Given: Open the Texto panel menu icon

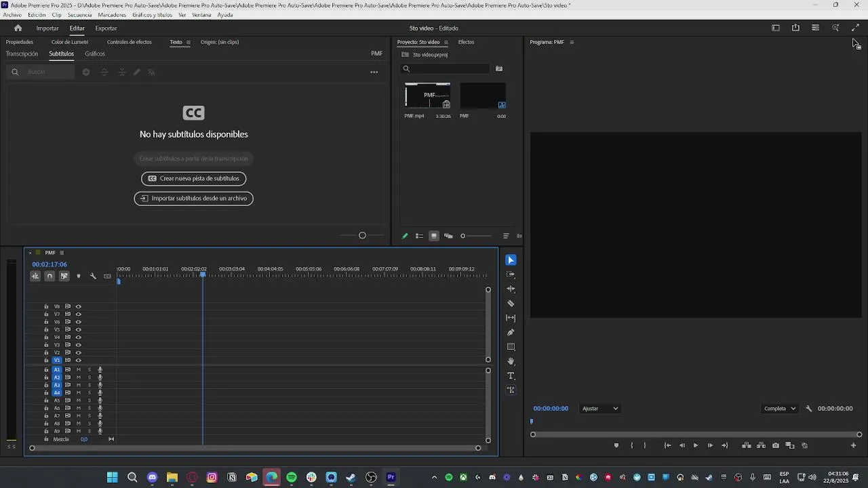Looking at the screenshot, I should click(189, 42).
